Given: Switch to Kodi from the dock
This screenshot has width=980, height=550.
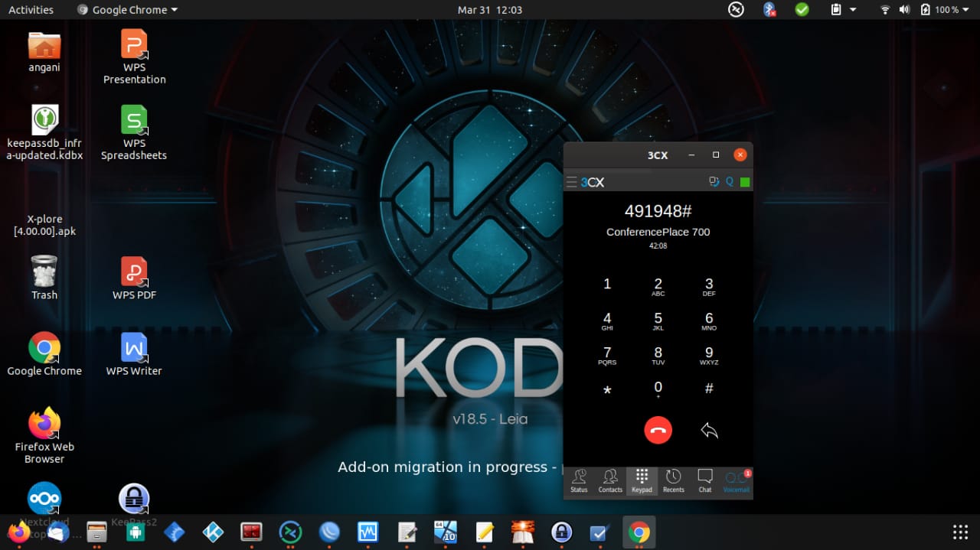Looking at the screenshot, I should point(213,532).
